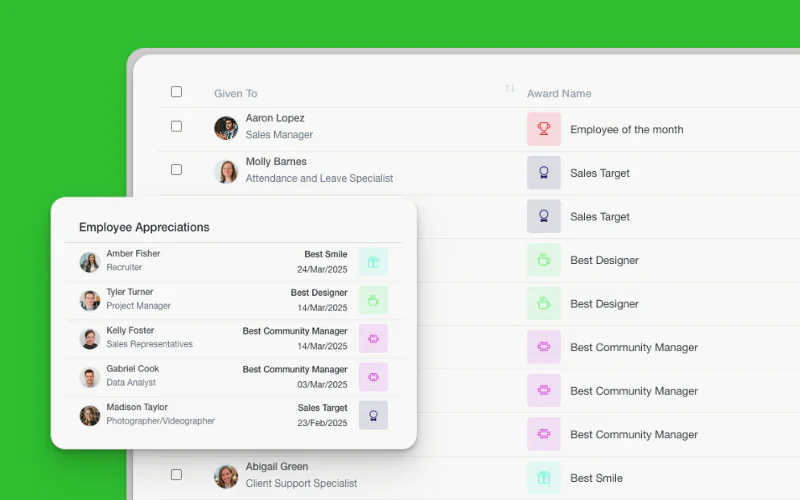Click Attendance and Leave Specialist role text
Screen dimensions: 800x500
(319, 178)
